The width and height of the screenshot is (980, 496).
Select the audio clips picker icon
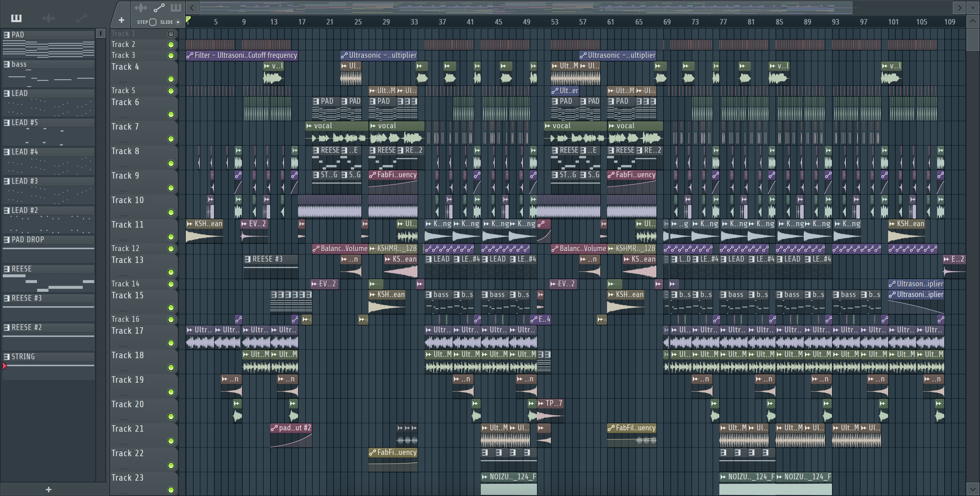point(48,18)
